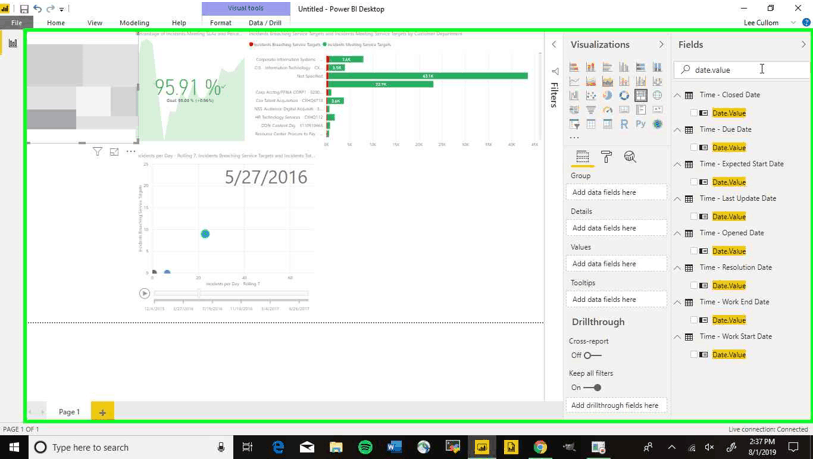Show the Fields well pane icon
This screenshot has width=815, height=461.
pos(582,156)
